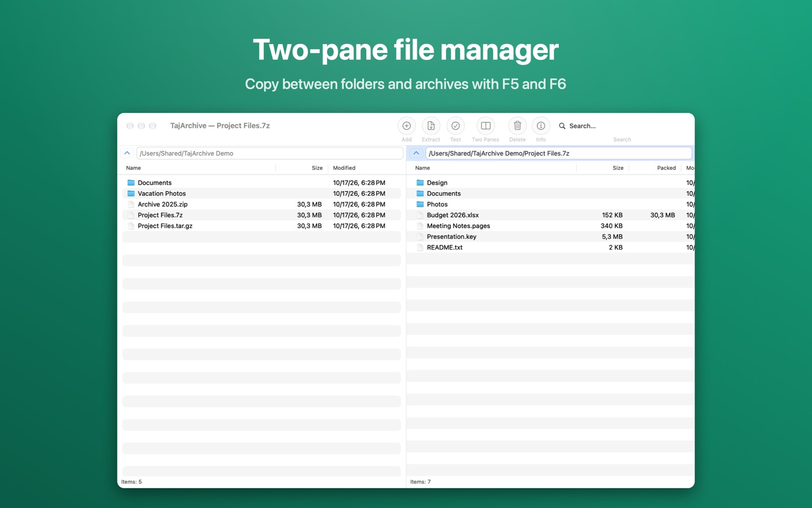The width and height of the screenshot is (812, 508).
Task: Click the Search field in toolbar
Action: pos(622,126)
